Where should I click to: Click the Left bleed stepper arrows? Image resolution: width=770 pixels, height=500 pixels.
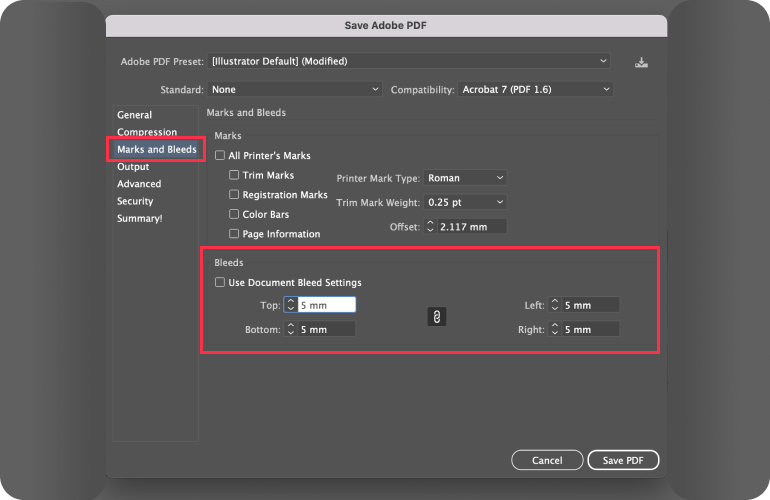[x=555, y=305]
